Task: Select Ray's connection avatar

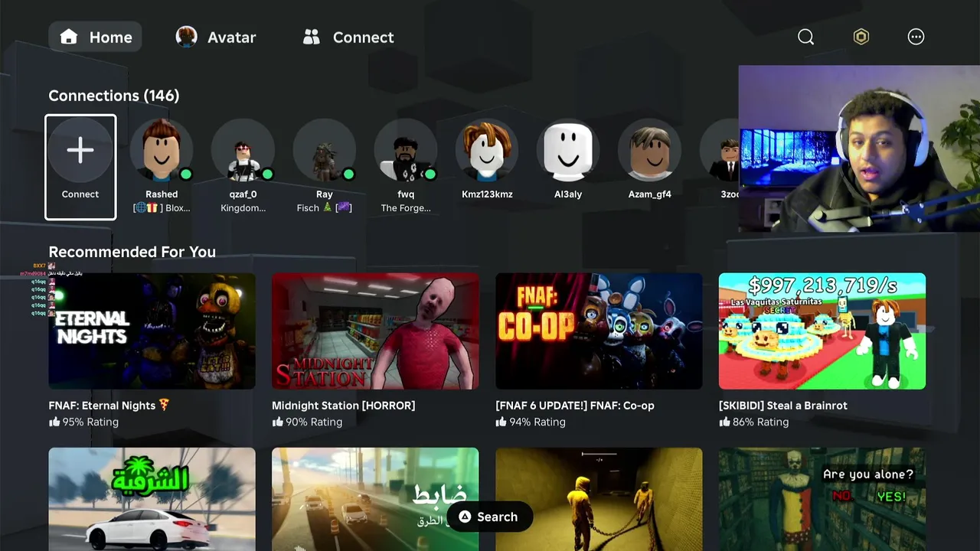Action: (324, 150)
